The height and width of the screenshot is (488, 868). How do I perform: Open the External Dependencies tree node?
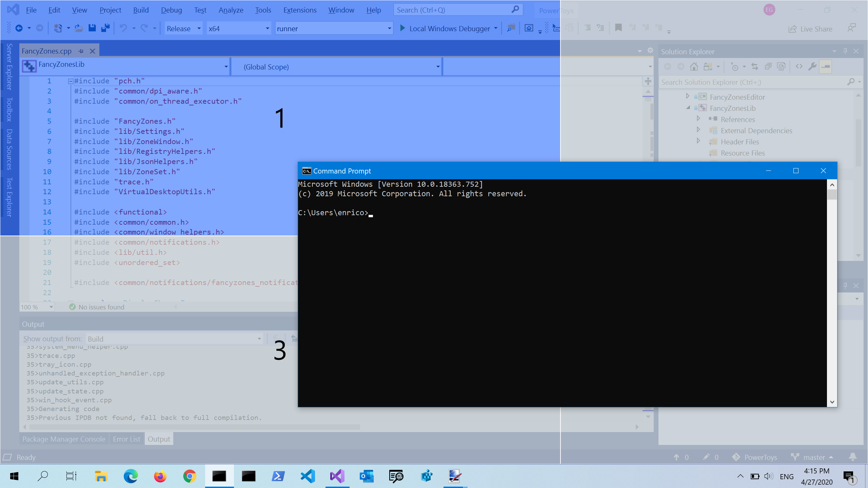tap(699, 130)
